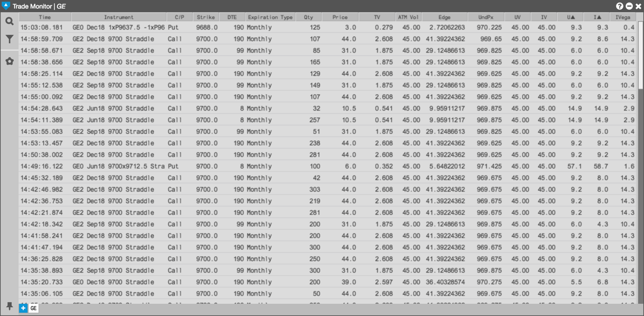Close the Trade Monitor widget
Image resolution: width=644 pixels, height=316 pixels.
(x=638, y=6)
